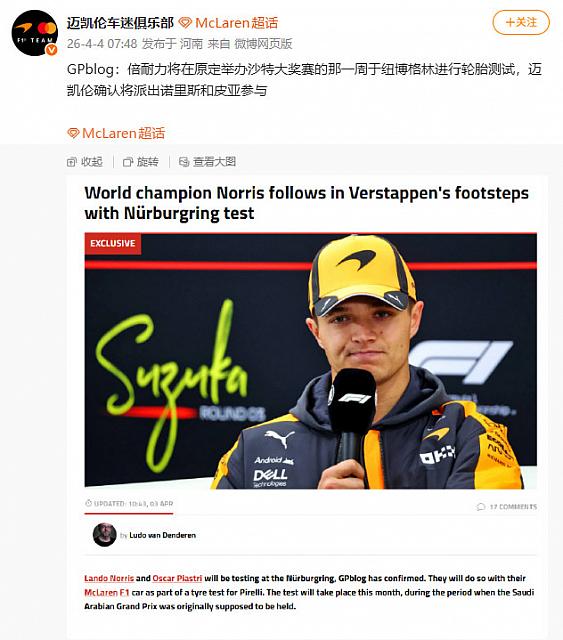
Task: Click the Norris press conference article image
Action: click(x=311, y=360)
